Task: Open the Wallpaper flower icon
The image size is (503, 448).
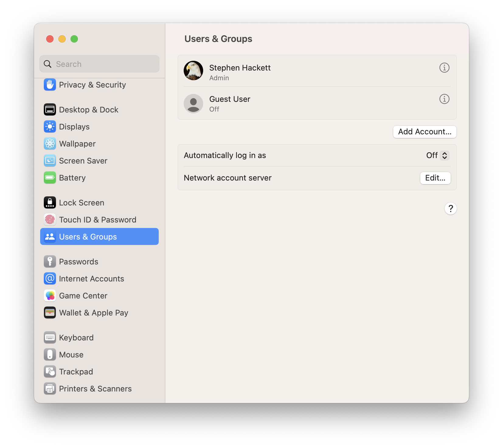Action: [x=50, y=144]
